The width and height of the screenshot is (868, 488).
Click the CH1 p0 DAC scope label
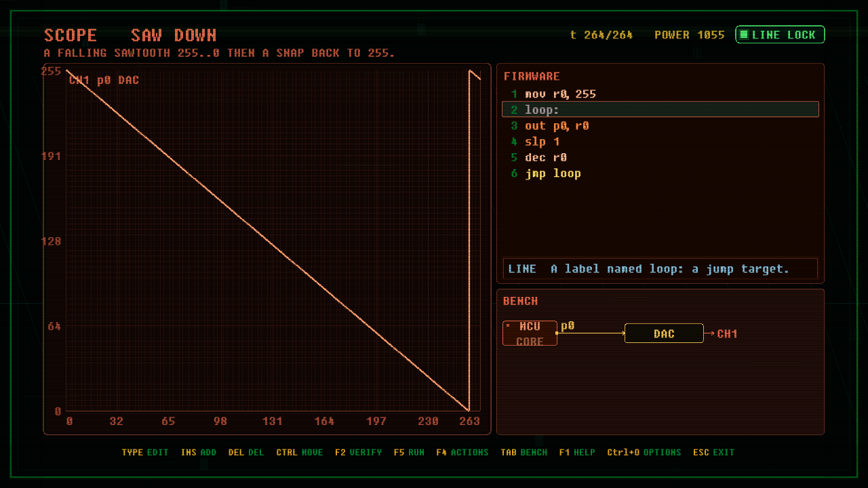pyautogui.click(x=104, y=80)
